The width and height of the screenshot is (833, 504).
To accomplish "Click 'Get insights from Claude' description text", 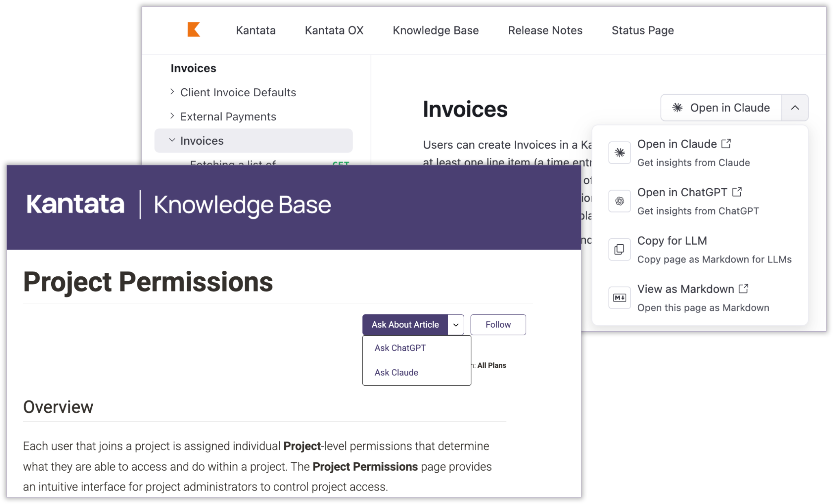I will click(x=693, y=163).
